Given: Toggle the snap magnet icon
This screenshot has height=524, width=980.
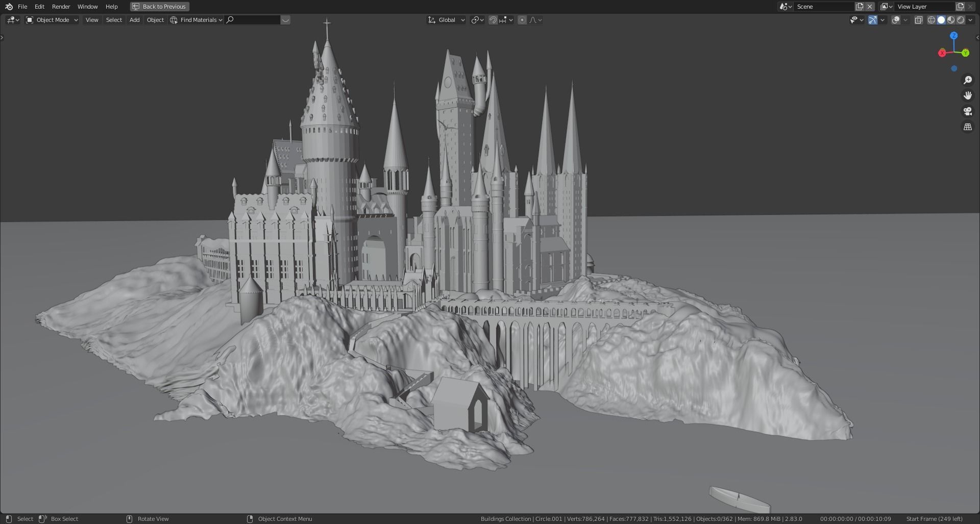Looking at the screenshot, I should tap(493, 20).
